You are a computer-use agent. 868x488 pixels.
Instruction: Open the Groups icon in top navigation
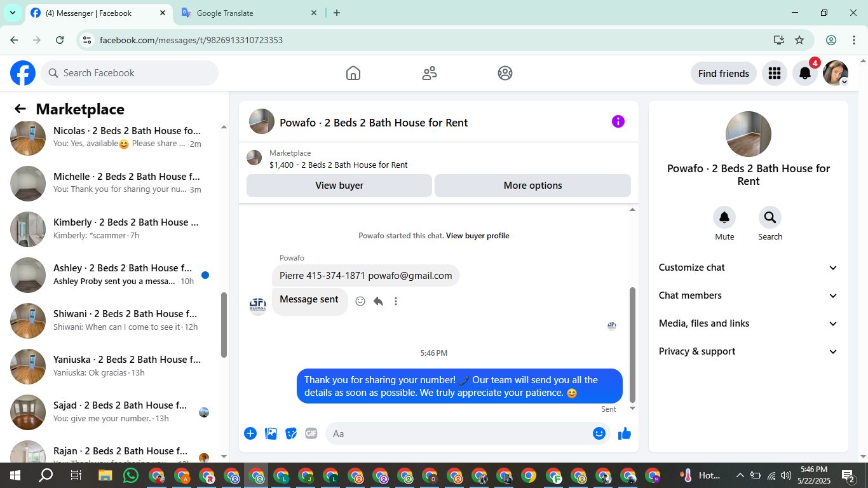[505, 73]
